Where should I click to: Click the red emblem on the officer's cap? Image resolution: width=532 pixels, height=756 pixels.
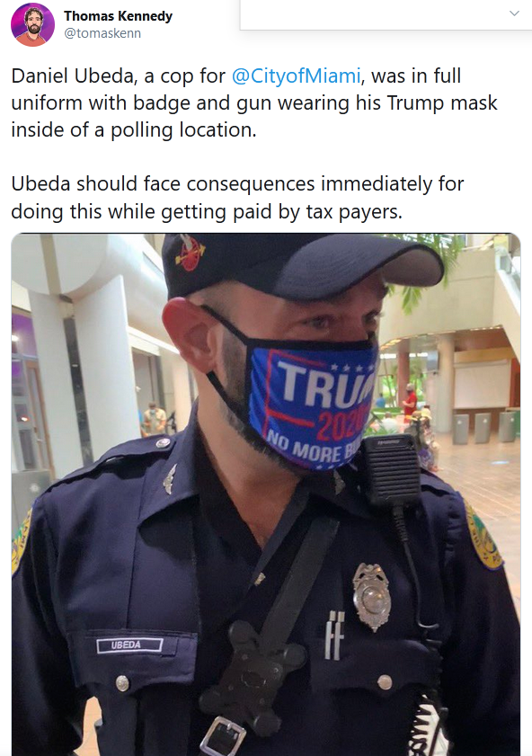point(190,253)
